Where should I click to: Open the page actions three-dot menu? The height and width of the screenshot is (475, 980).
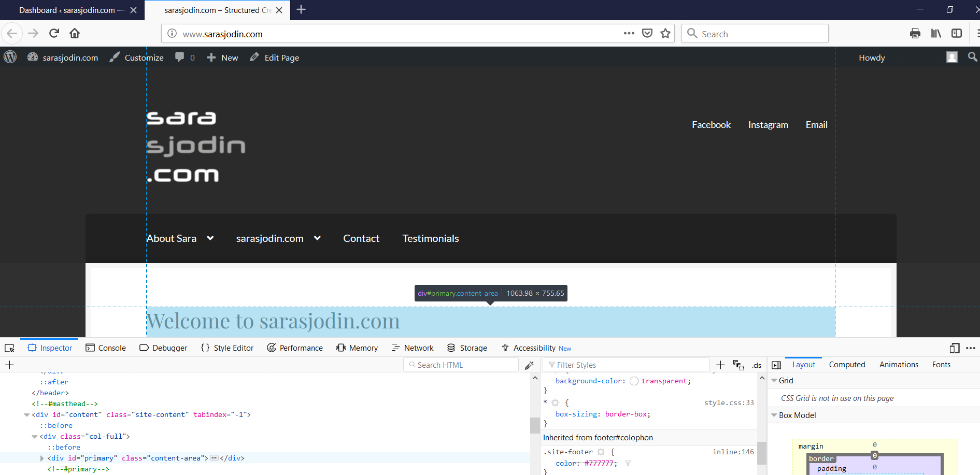coord(629,33)
